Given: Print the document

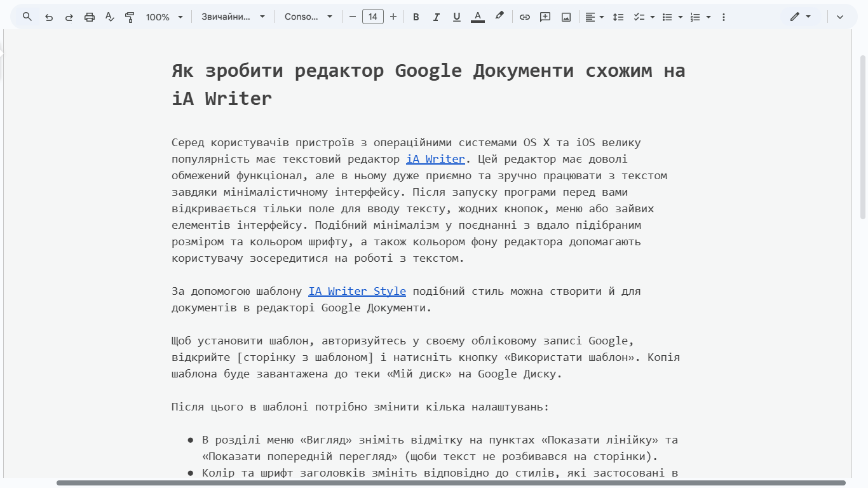Looking at the screenshot, I should [x=90, y=17].
